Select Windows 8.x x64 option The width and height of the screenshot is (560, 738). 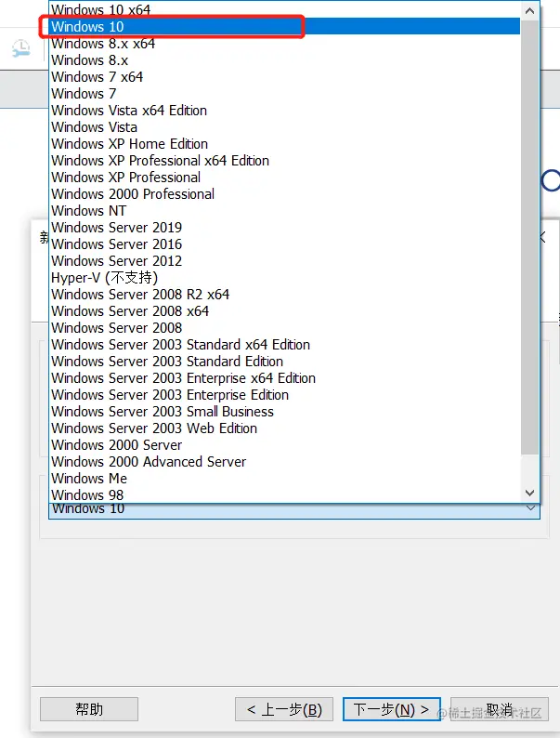coord(284,44)
